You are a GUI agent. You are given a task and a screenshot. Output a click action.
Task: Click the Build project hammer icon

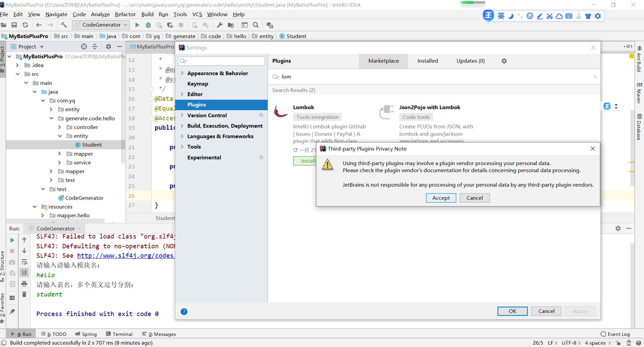point(64,25)
